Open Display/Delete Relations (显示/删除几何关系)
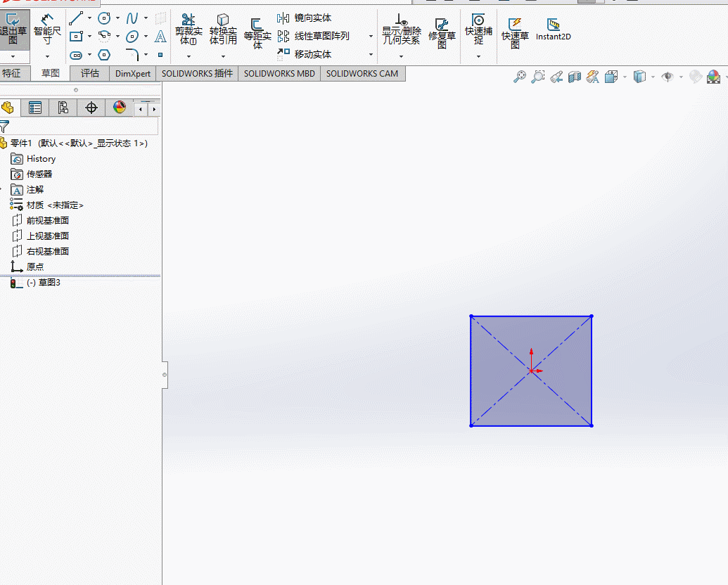The image size is (728, 585). click(x=401, y=30)
